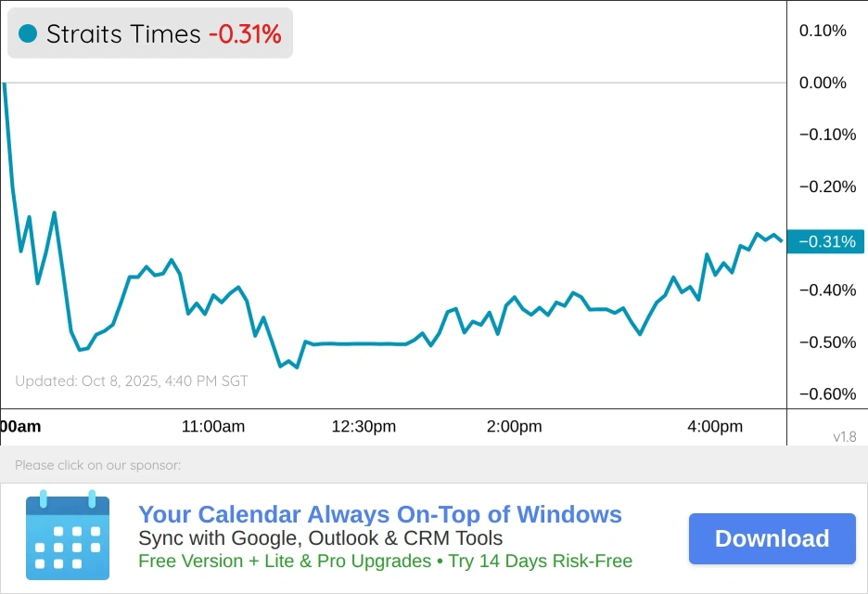Click the calendar icon in the sponsor ad

[68, 536]
